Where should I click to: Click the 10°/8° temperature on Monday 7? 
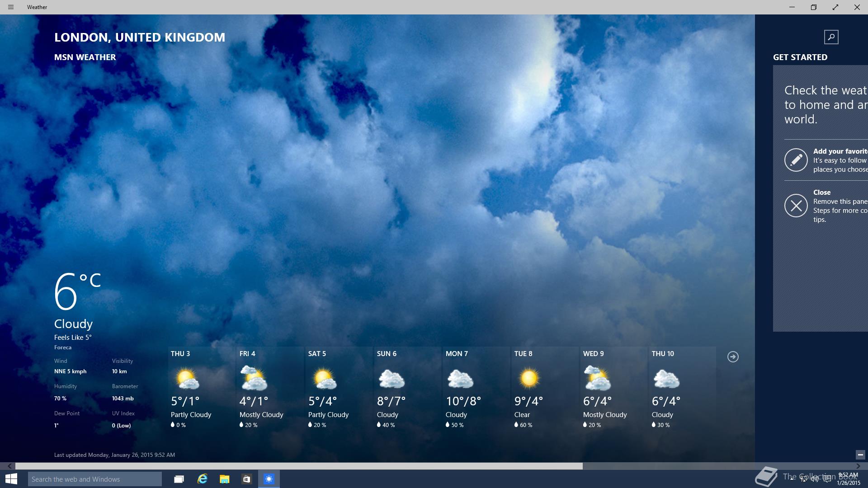coord(463,401)
